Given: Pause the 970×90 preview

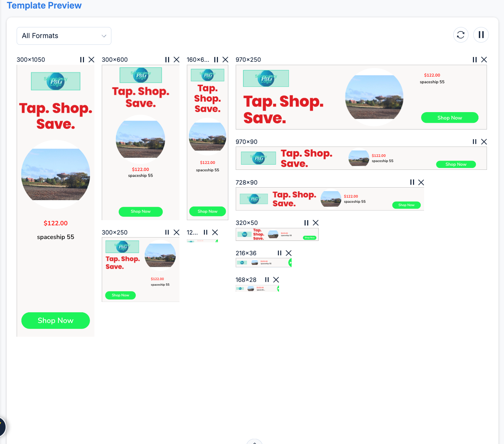Looking at the screenshot, I should [x=475, y=142].
